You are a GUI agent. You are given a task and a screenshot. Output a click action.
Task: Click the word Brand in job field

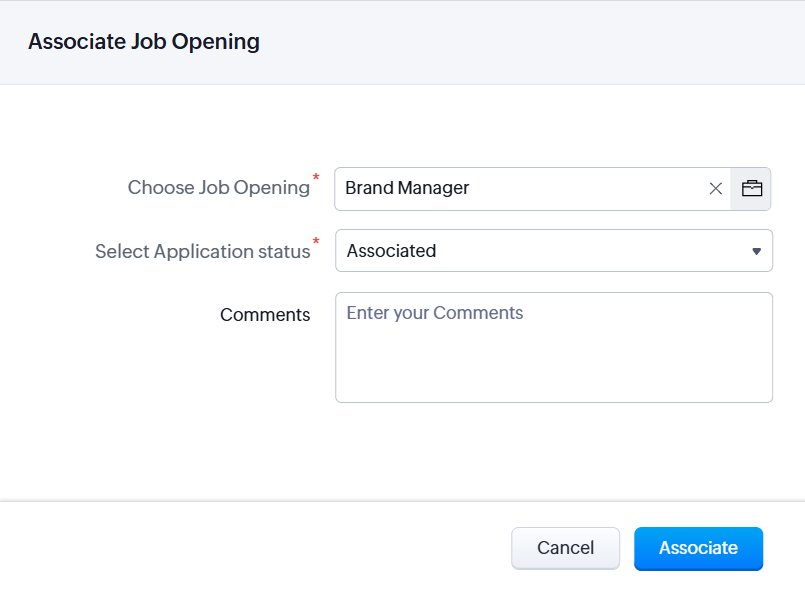(369, 188)
